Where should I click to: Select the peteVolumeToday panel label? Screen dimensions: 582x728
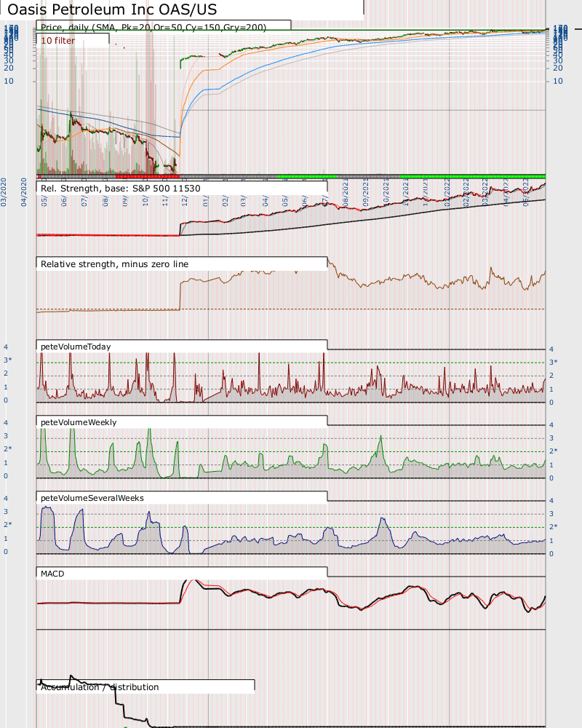(x=76, y=347)
